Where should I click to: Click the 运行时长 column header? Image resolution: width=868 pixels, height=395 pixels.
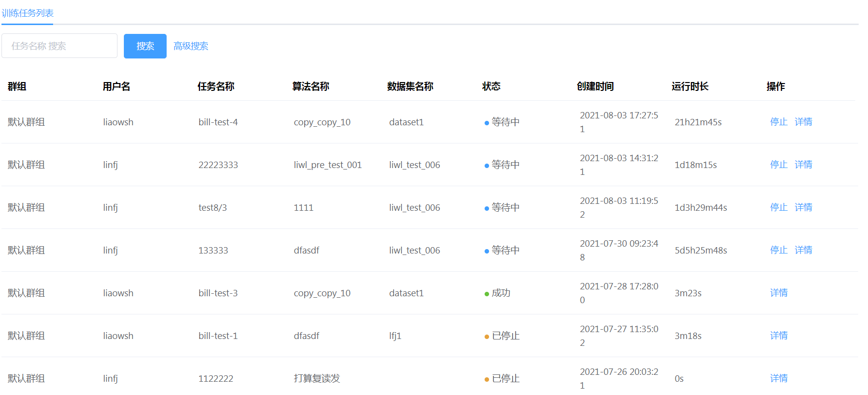coord(690,86)
